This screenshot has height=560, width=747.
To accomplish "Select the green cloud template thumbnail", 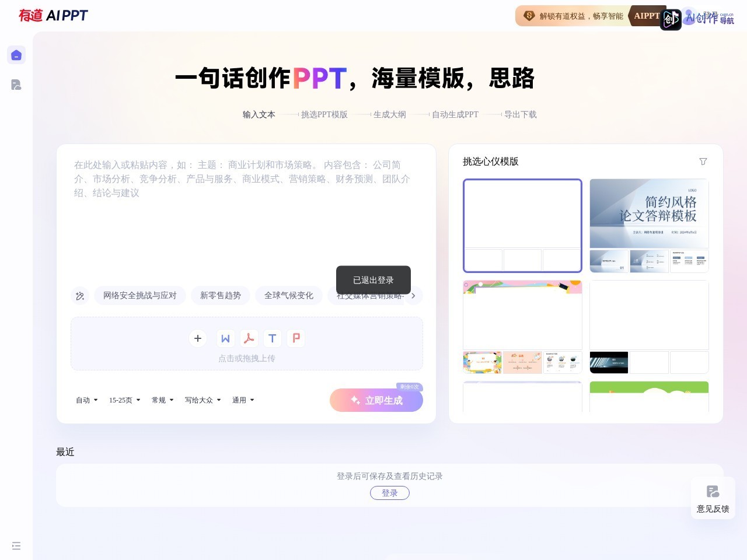I will pos(649,397).
